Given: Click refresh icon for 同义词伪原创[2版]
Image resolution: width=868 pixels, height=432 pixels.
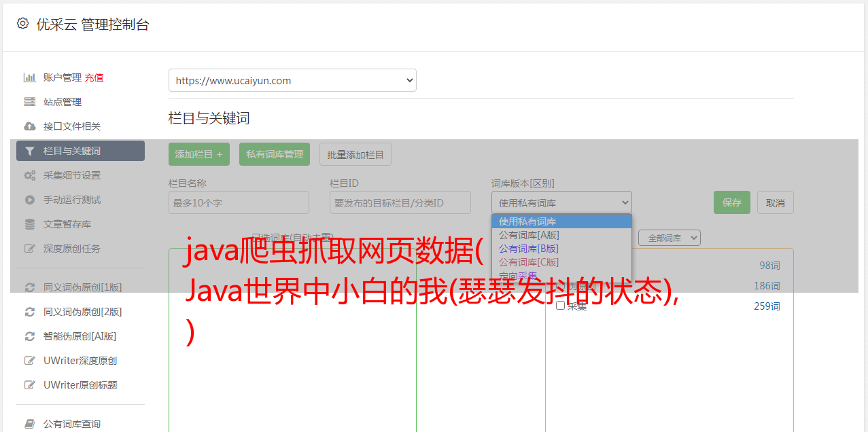Looking at the screenshot, I should (29, 312).
